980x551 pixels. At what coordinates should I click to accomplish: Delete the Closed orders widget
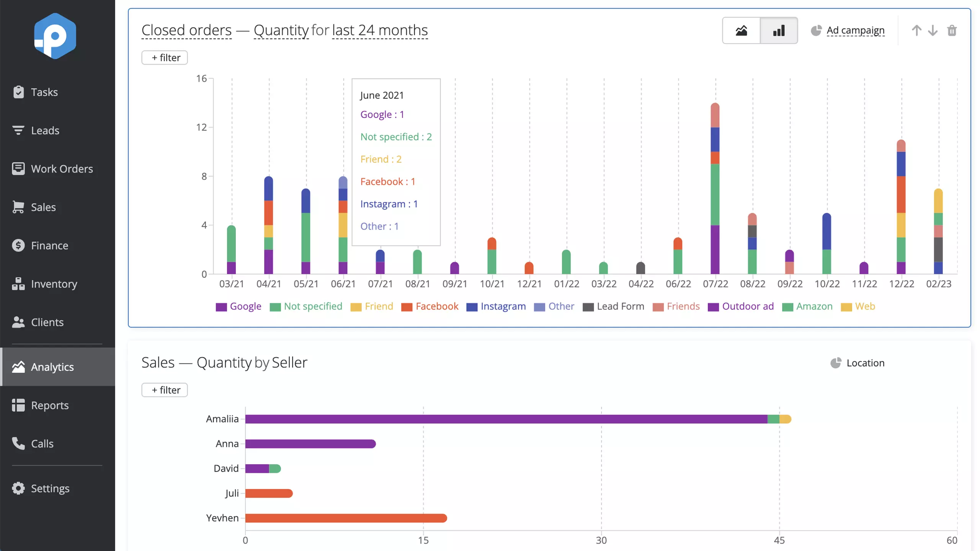coord(952,30)
